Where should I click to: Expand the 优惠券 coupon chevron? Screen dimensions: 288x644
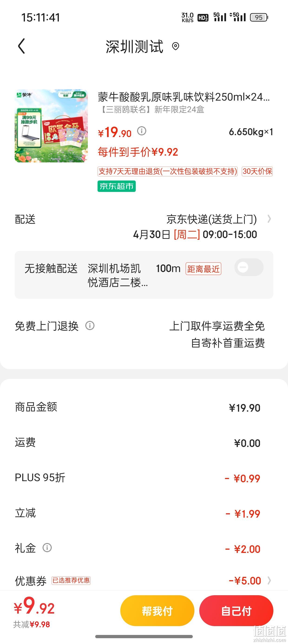pyautogui.click(x=269, y=581)
